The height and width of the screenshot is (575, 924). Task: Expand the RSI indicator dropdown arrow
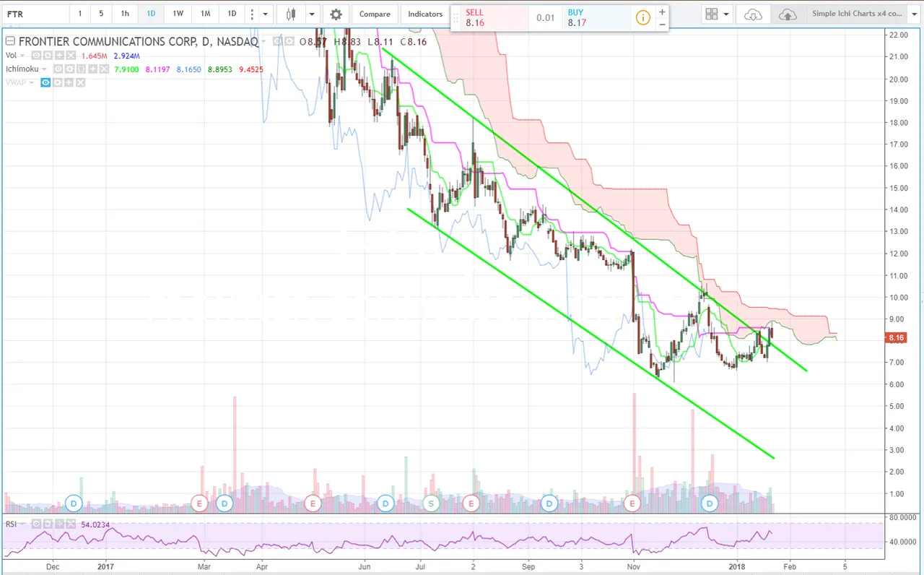click(22, 524)
